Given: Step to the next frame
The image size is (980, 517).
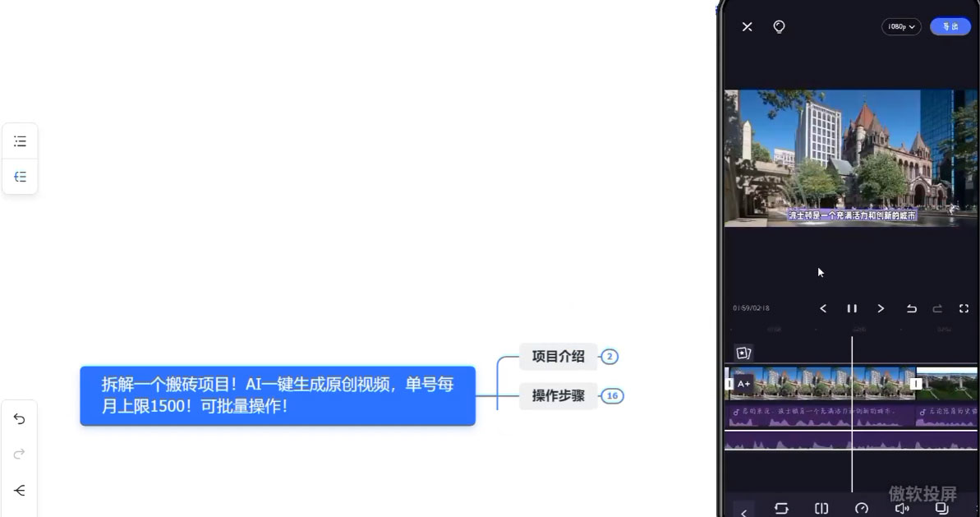Looking at the screenshot, I should [880, 308].
